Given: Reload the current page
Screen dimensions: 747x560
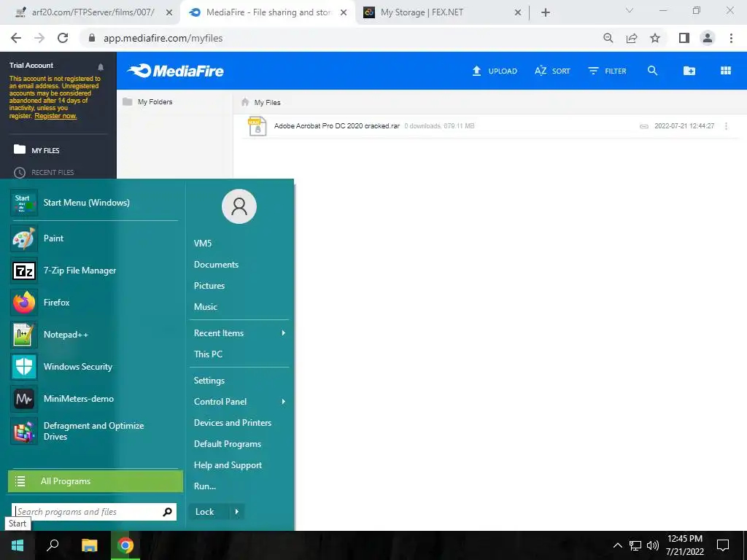Looking at the screenshot, I should [x=63, y=38].
